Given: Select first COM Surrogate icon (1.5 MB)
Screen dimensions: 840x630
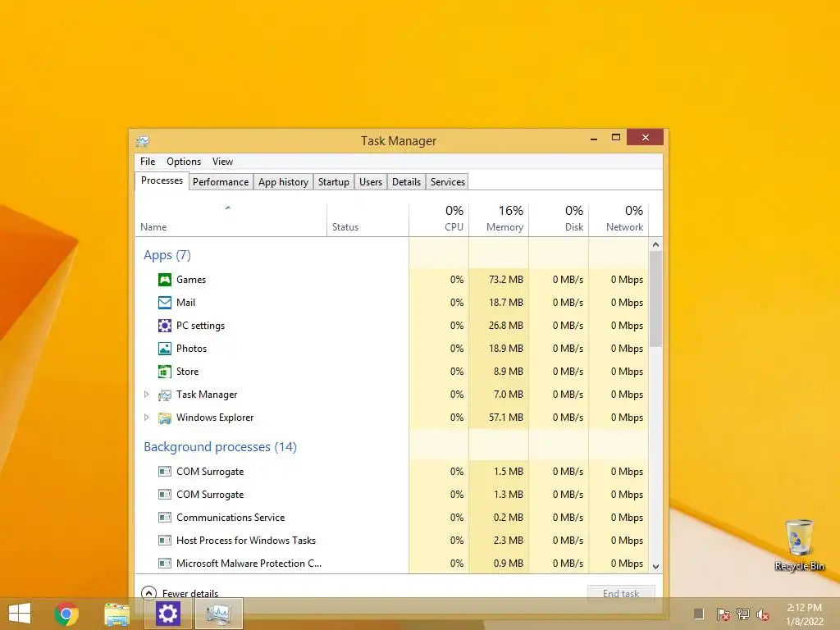Looking at the screenshot, I should [164, 472].
